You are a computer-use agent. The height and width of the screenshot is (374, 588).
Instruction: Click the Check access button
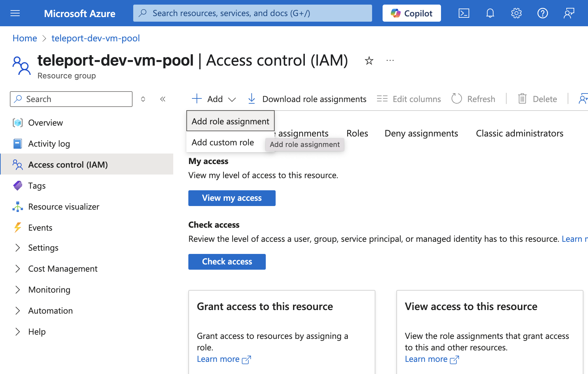[227, 261]
